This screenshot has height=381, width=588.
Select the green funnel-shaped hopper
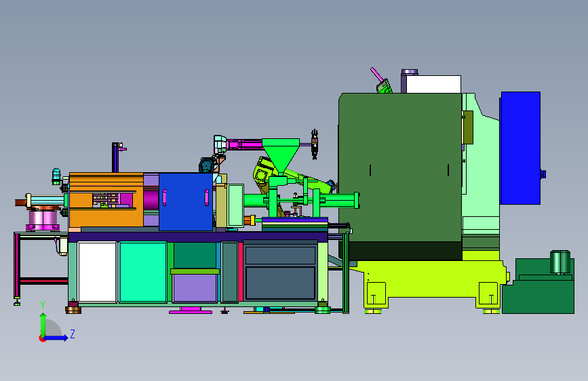[x=281, y=155]
